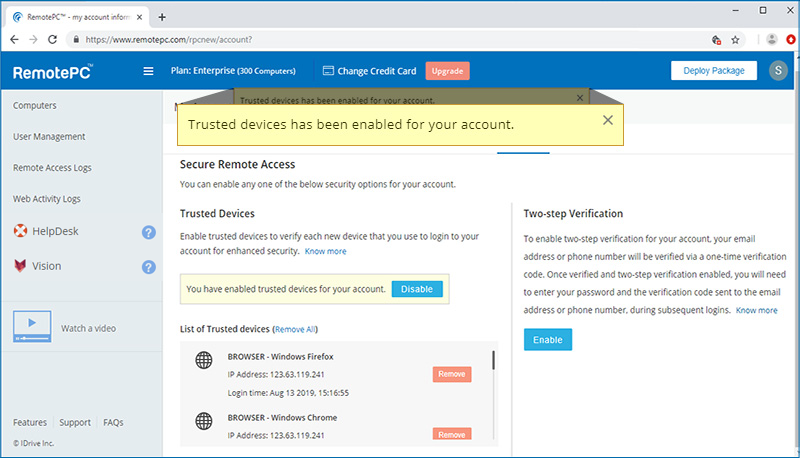This screenshot has width=800, height=458.
Task: Click IP Address 123.63.119.241 under Firefox
Action: 276,374
